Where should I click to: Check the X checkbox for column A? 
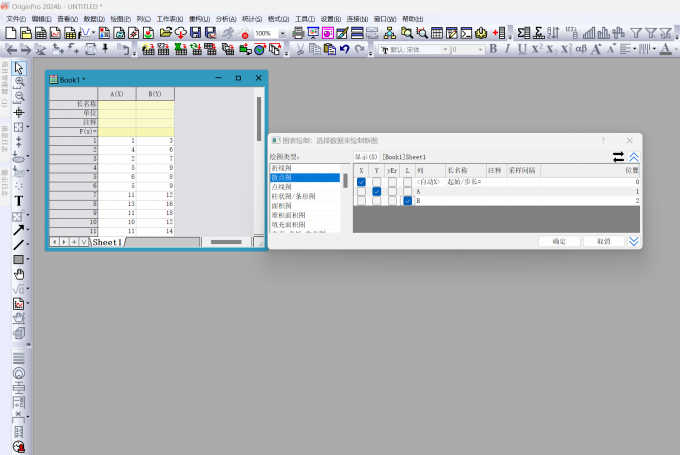[361, 191]
